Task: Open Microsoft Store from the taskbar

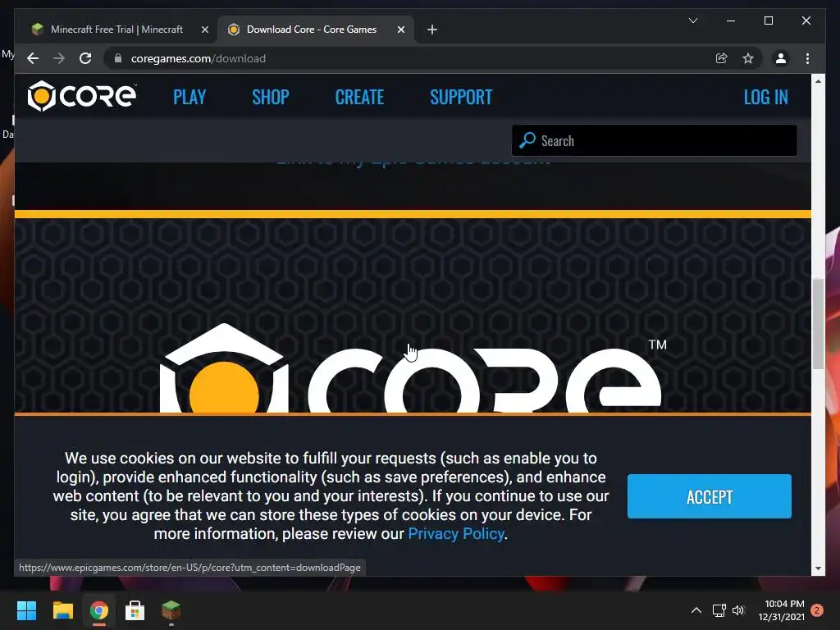Action: click(135, 610)
